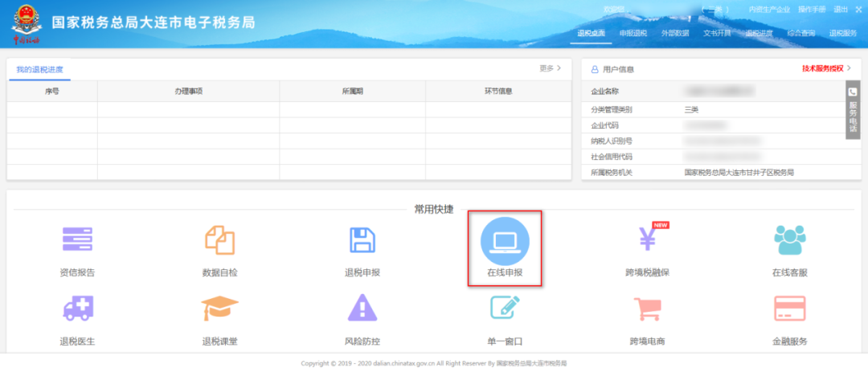Click the 常用快捷 section heading
Screen dimensions: 868x372
pos(433,209)
